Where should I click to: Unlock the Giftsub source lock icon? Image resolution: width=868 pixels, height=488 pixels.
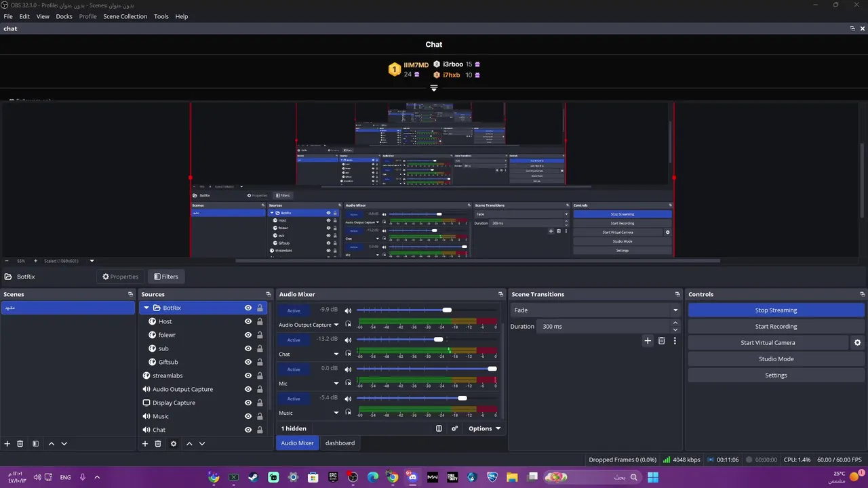260,362
